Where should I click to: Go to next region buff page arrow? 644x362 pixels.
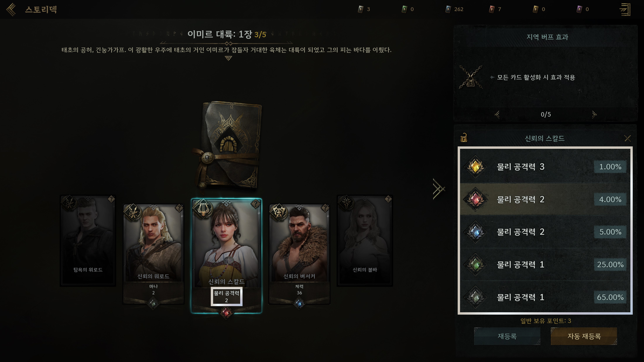594,114
